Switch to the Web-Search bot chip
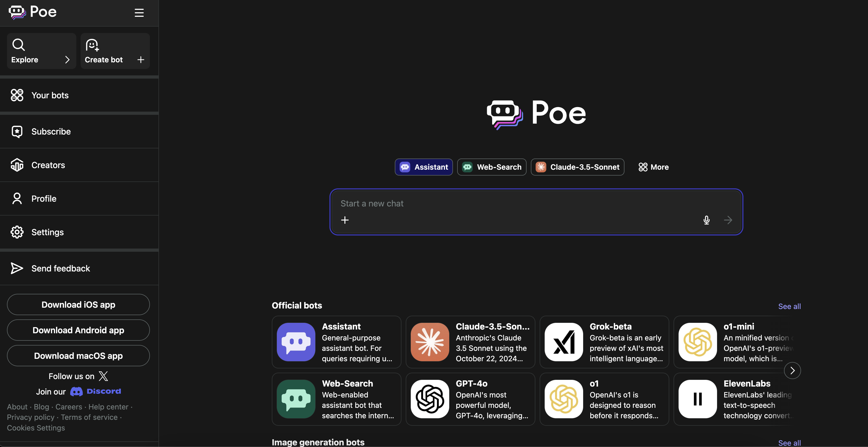 492,167
